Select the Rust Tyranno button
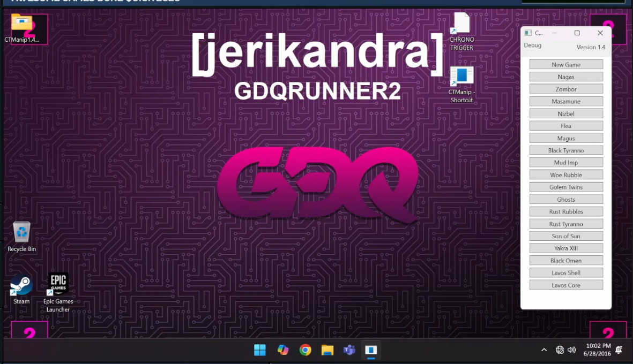This screenshot has width=633, height=364. pyautogui.click(x=566, y=224)
